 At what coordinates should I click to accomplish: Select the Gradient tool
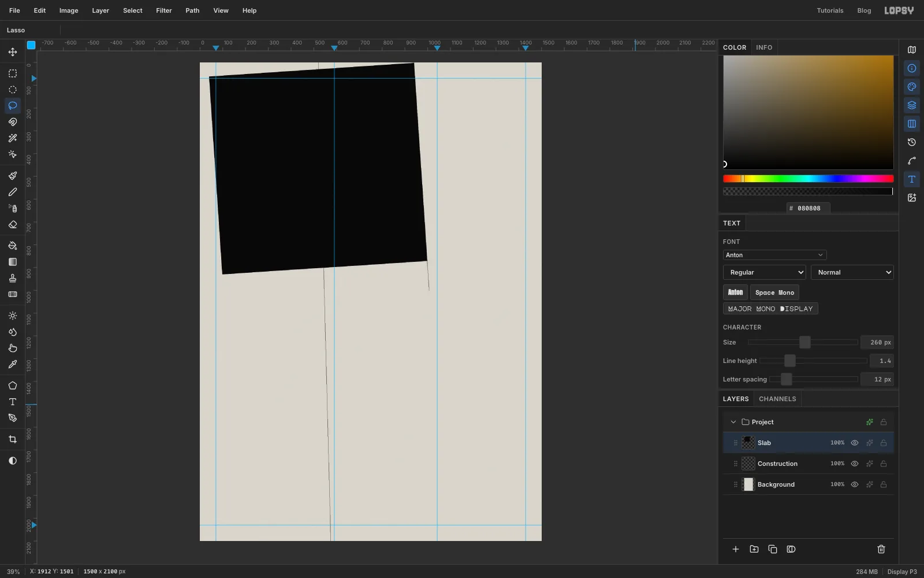point(13,262)
